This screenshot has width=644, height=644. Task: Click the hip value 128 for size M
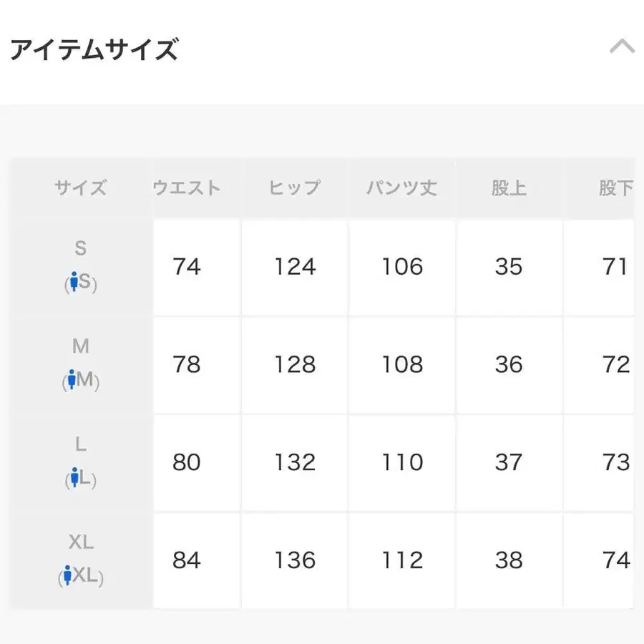294,365
